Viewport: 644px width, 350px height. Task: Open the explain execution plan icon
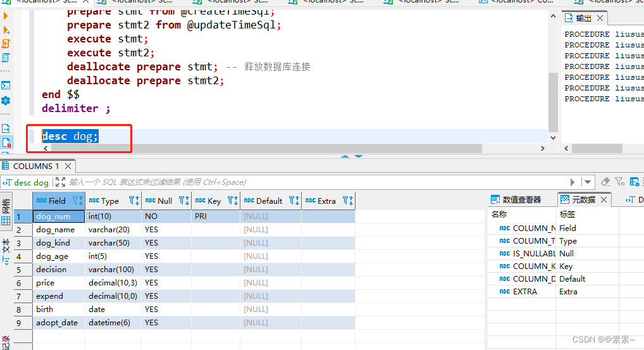[6, 57]
